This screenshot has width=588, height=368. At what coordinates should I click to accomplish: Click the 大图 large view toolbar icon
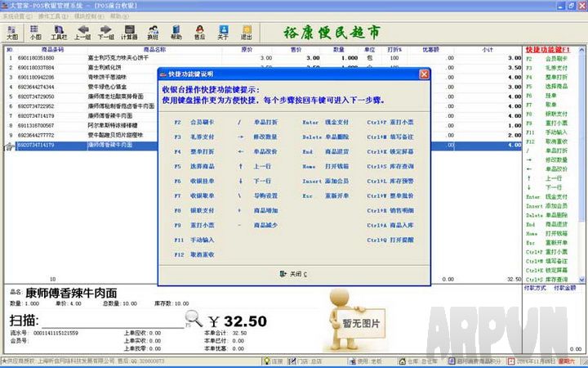(11, 31)
